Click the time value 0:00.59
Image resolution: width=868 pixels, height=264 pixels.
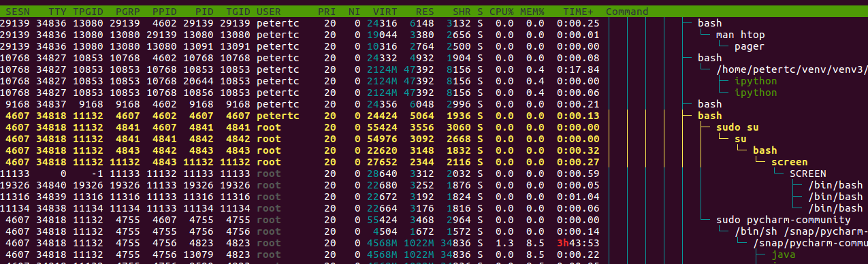tap(578, 174)
